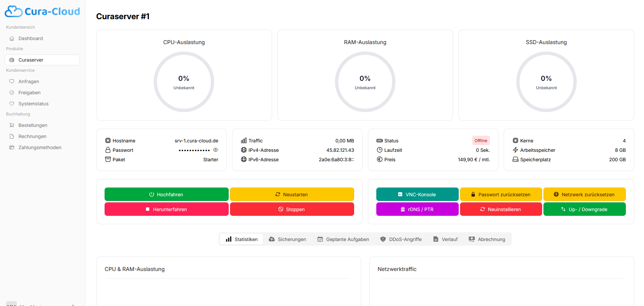Click the CPU-Auslastung circular gauge

pyautogui.click(x=184, y=82)
